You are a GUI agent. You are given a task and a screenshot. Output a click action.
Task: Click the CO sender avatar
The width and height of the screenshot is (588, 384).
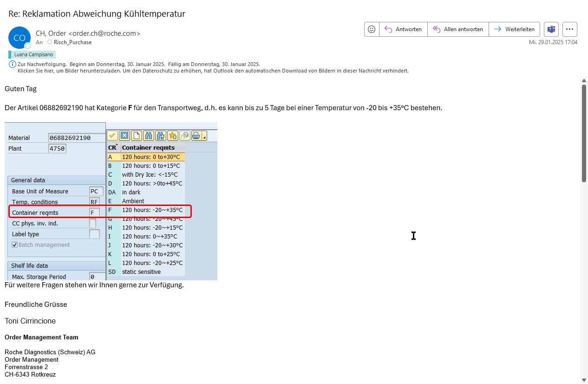(20, 38)
